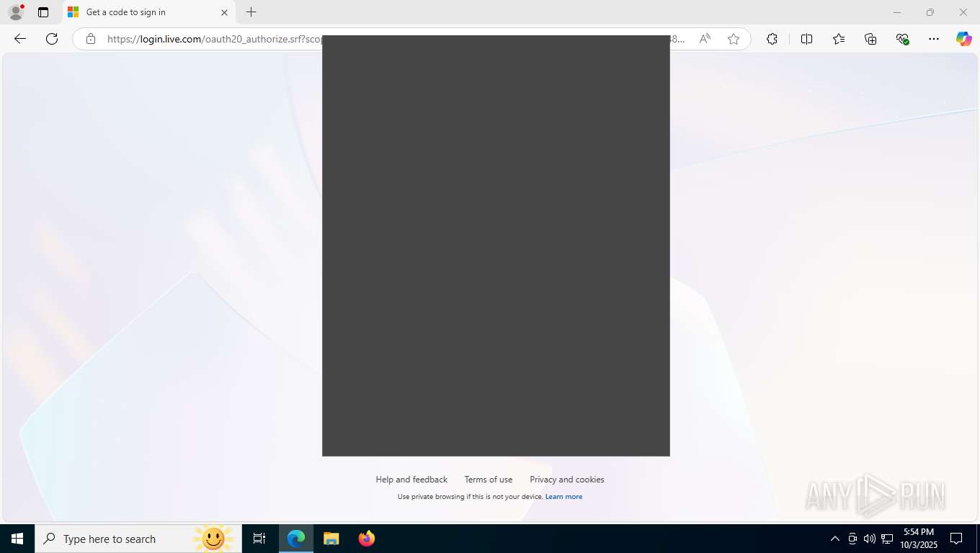This screenshot has height=553, width=980.
Task: Minimize the Edge window
Action: pyautogui.click(x=897, y=12)
